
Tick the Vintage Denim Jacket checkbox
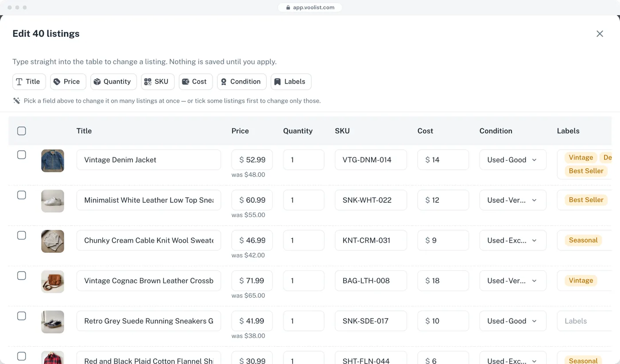tap(21, 155)
